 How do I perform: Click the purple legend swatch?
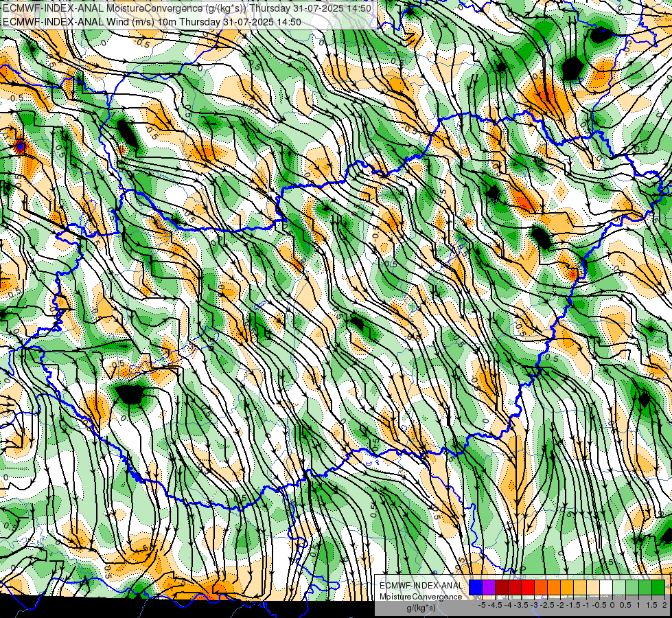click(489, 587)
